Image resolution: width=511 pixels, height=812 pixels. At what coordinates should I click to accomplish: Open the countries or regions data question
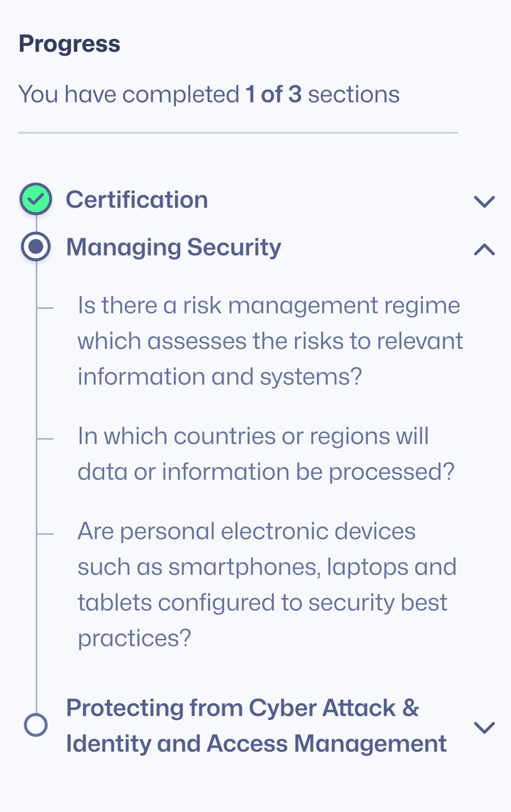click(265, 454)
